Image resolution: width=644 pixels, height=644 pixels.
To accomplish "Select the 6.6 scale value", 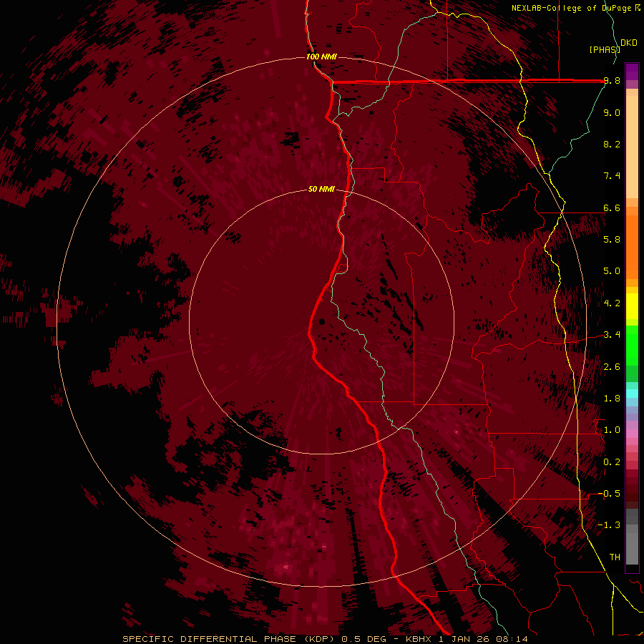I will click(612, 208).
